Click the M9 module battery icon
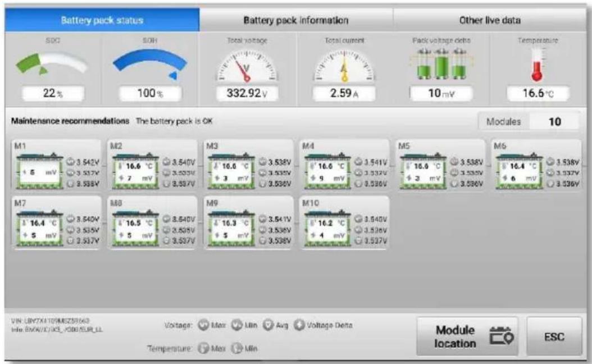The image size is (592, 364). coord(231,228)
